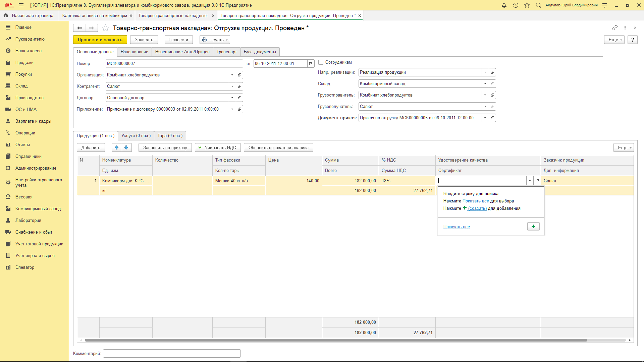Toggle the Сотрудникам checkbox
This screenshot has width=644, height=362.
(321, 62)
